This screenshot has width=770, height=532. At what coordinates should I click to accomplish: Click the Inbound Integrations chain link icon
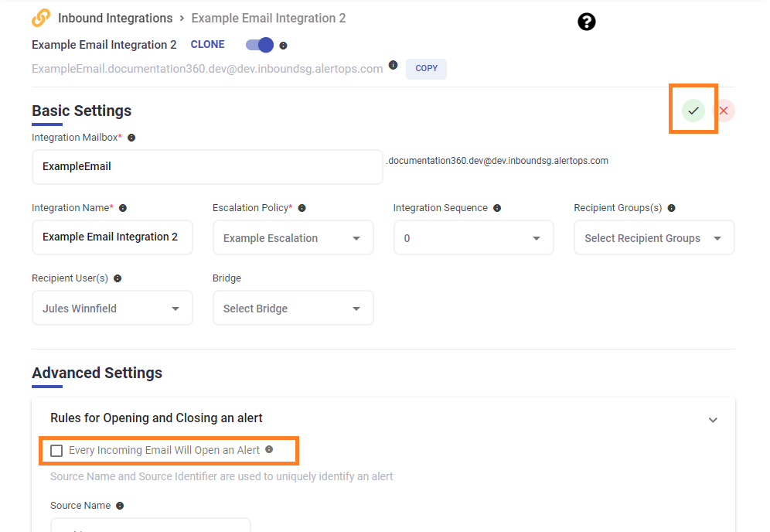coord(41,18)
